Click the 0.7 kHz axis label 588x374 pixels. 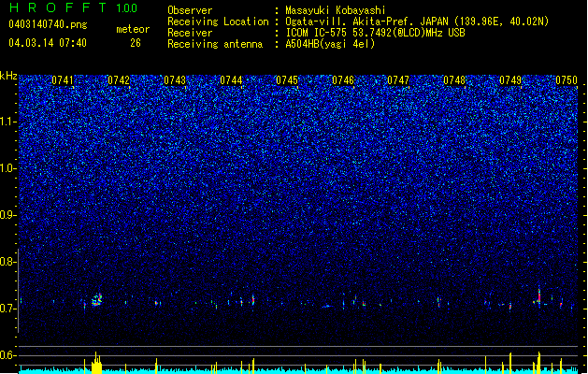[x=7, y=309]
